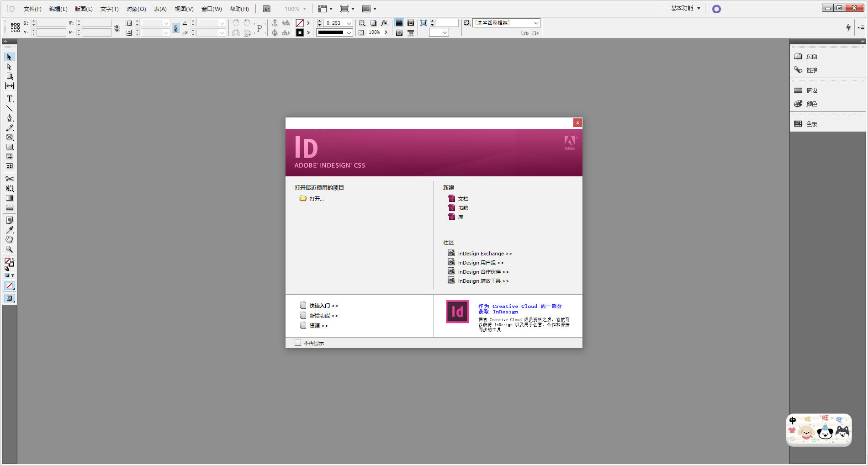868x466 pixels.
Task: Open the 文字(T) menu
Action: pyautogui.click(x=110, y=9)
